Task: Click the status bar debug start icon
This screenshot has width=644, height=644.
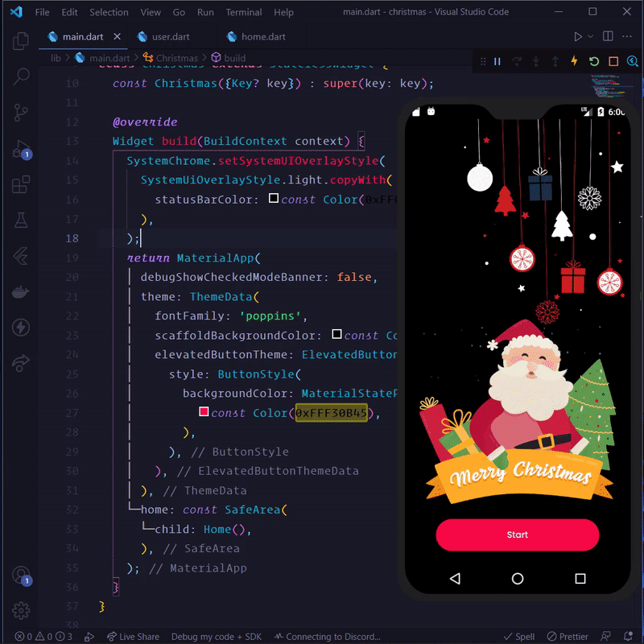Action: click(89, 636)
